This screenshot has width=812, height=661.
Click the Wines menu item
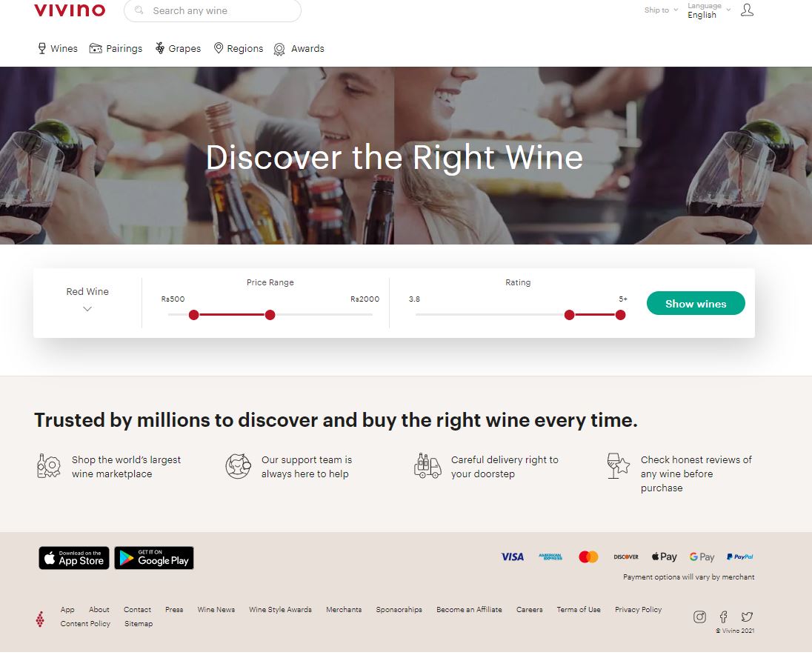64,47
